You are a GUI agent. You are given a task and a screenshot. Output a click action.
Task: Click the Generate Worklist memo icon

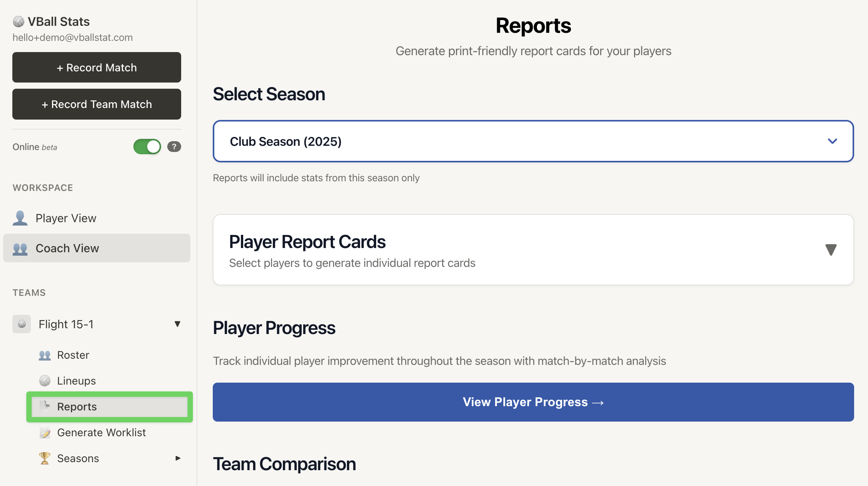(x=45, y=432)
